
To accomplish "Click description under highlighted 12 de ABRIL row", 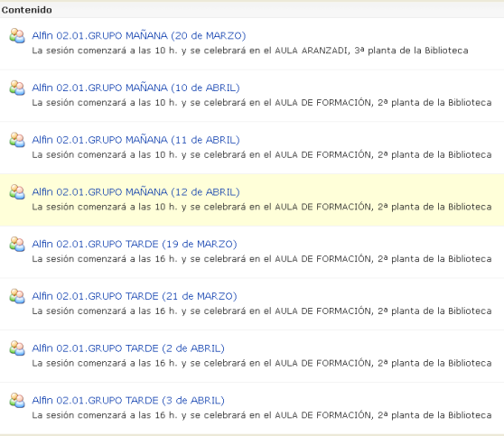I will [262, 207].
